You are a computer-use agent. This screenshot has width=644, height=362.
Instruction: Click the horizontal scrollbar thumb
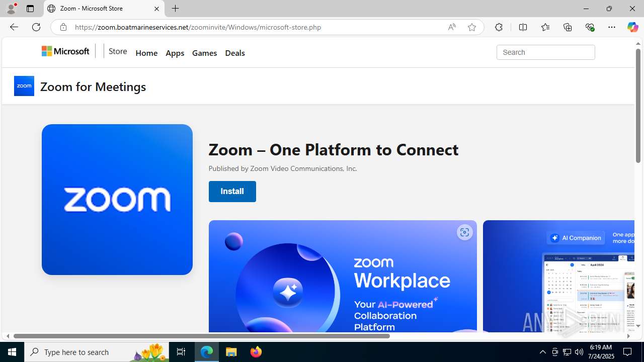[x=201, y=336]
